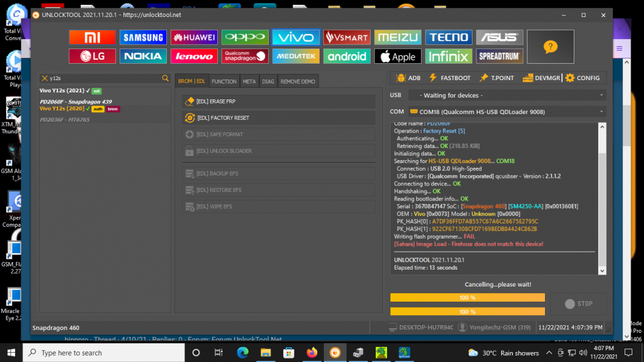Select the Xiaomi MI brand icon
The height and width of the screenshot is (362, 644).
tap(92, 37)
